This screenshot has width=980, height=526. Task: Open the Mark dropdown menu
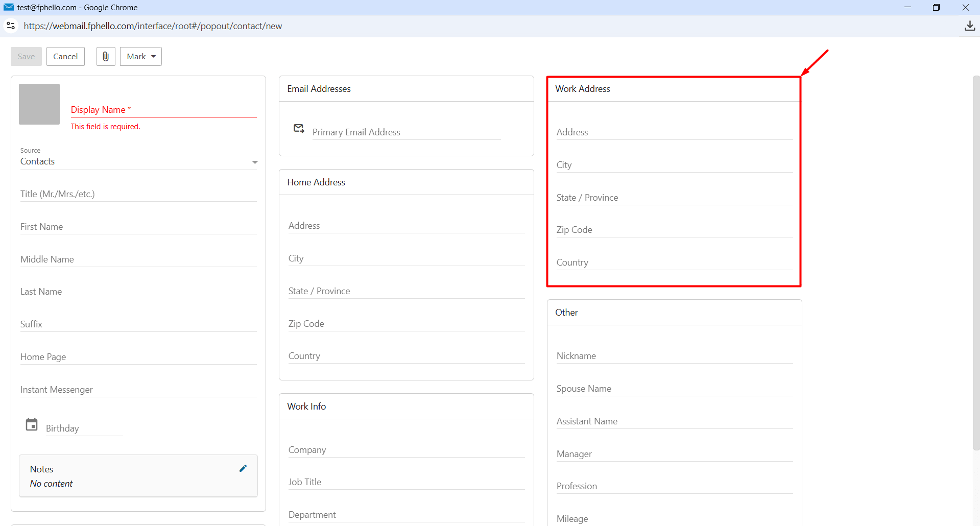[x=141, y=56]
